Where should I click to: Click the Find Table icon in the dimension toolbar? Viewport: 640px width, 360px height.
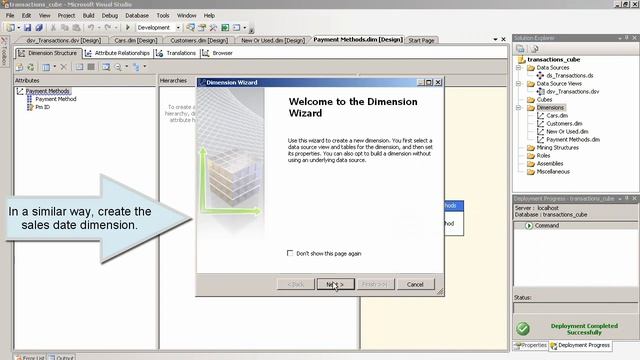(x=106, y=67)
